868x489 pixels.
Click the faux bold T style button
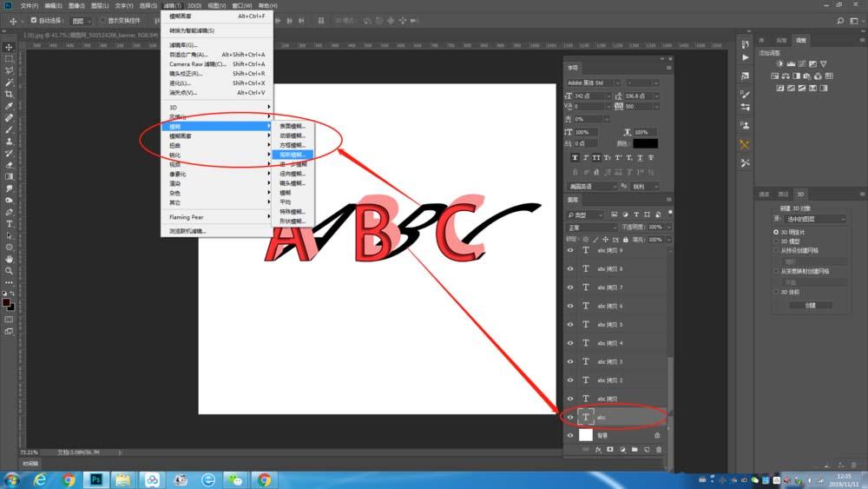click(575, 158)
